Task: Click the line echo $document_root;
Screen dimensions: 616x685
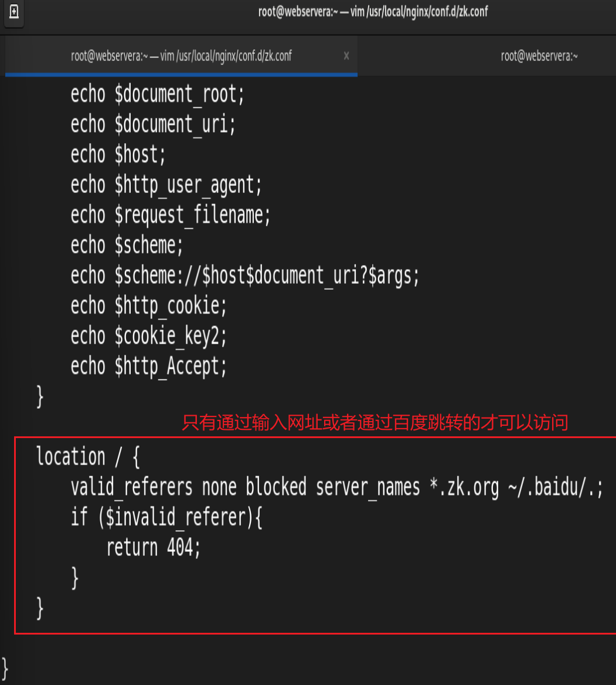Action: [x=157, y=94]
